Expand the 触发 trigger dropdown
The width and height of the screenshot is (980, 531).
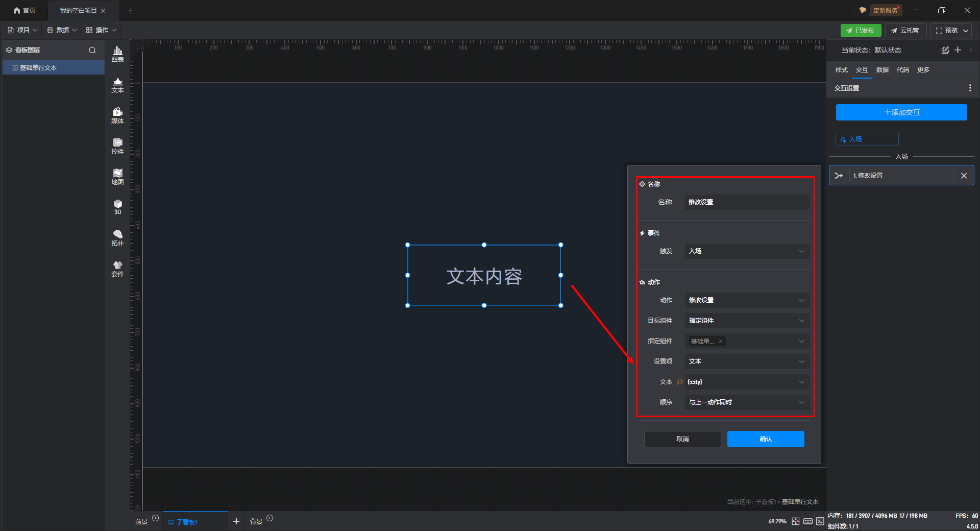pyautogui.click(x=747, y=251)
